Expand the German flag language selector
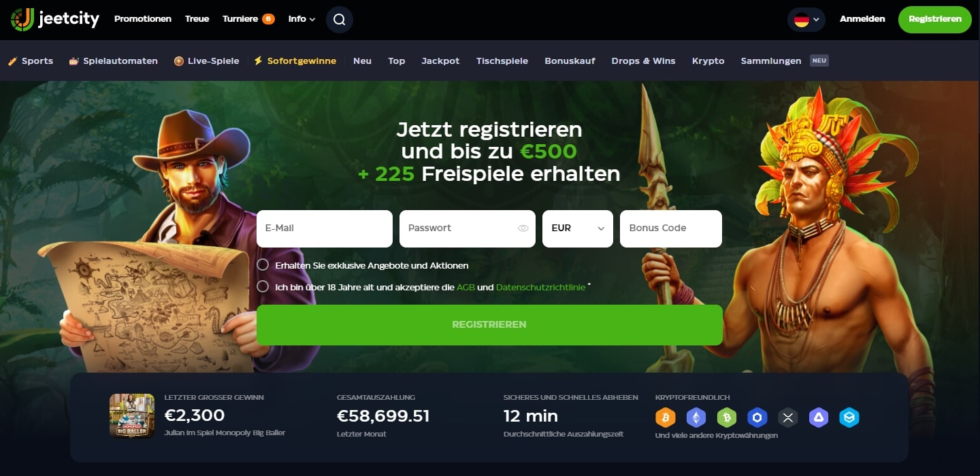The width and height of the screenshot is (980, 476). (x=806, y=19)
